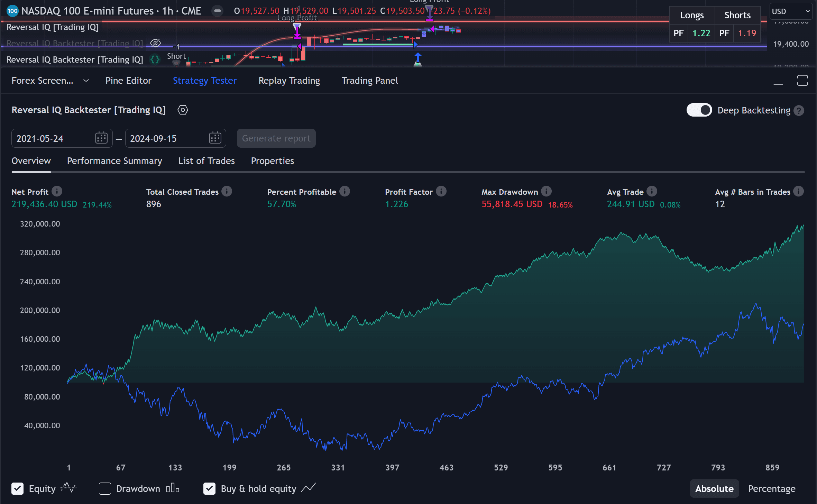Image resolution: width=817 pixels, height=504 pixels.
Task: Click the Percent Profitable value 57.70%
Action: 282,204
